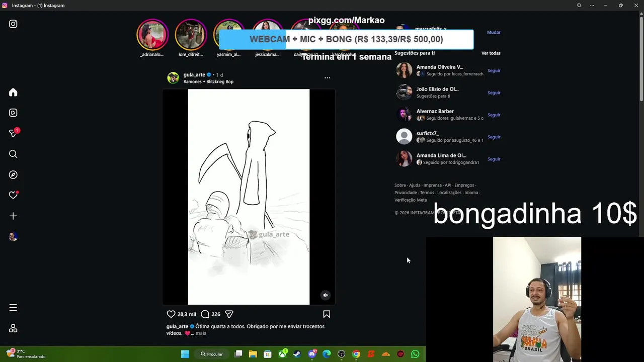Image resolution: width=644 pixels, height=362 pixels.
Task: Open File Explorer from the taskbar
Action: tap(253, 354)
